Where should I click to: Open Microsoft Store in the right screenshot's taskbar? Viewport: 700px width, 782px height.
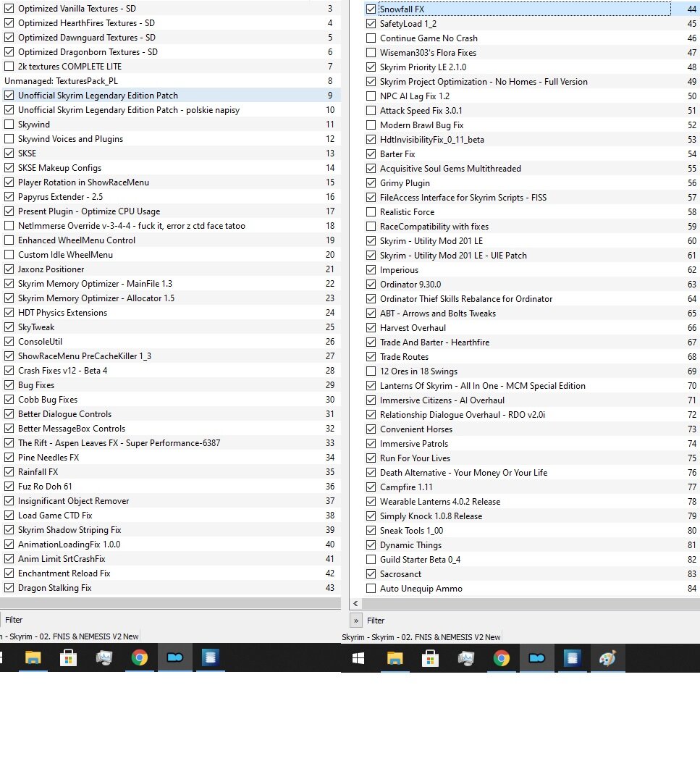click(430, 659)
